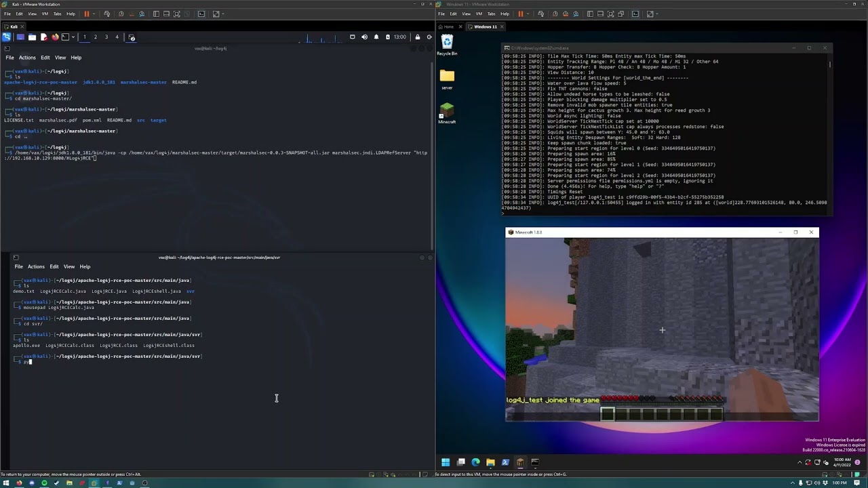Open Task View on Windows 11 taskbar
The width and height of the screenshot is (868, 488).
point(460,462)
